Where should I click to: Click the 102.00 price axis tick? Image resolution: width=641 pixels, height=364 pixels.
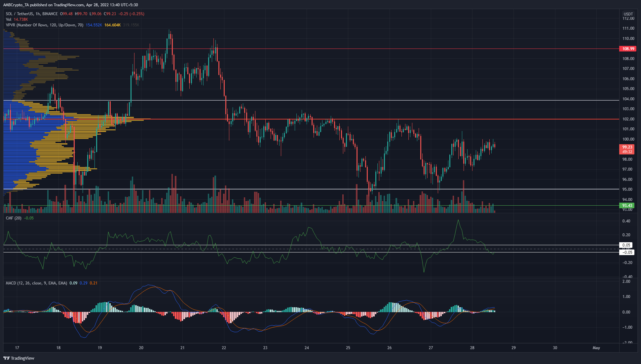628,119
